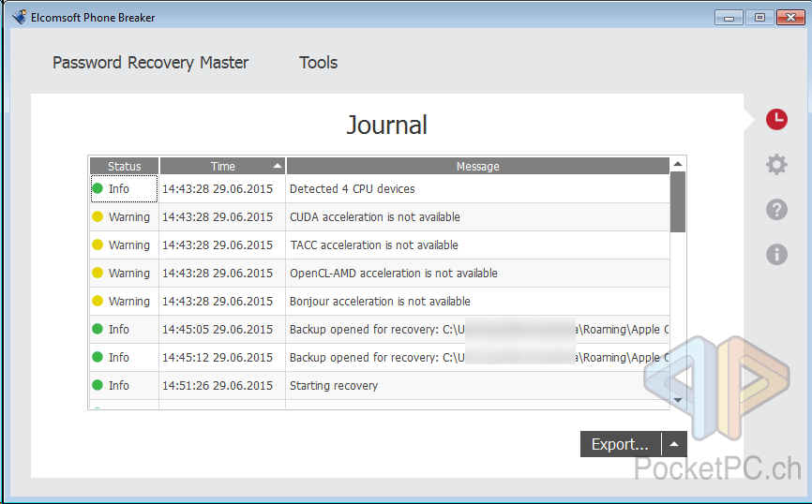Click the journal scrollbar down arrow
812x504 pixels.
[678, 401]
